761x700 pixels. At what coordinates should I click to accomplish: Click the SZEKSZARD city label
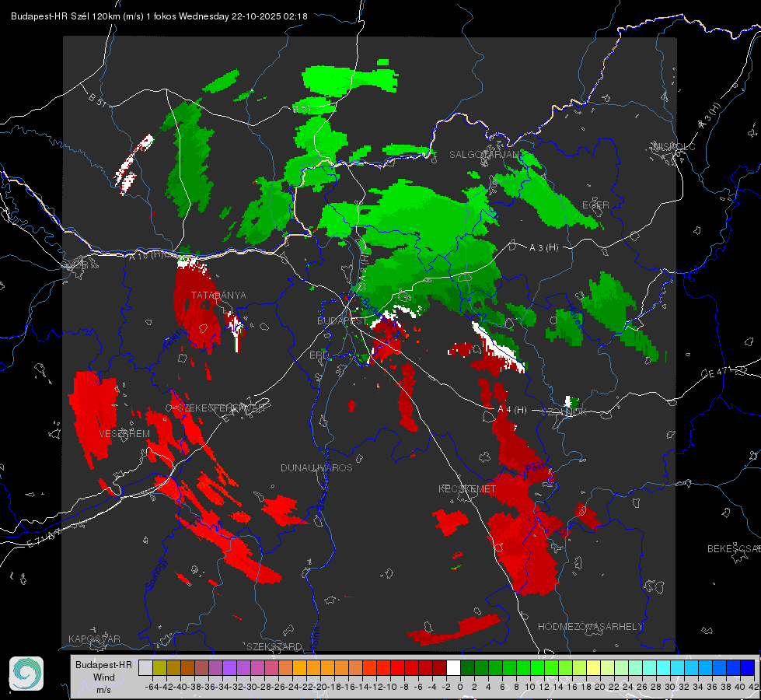tap(274, 646)
